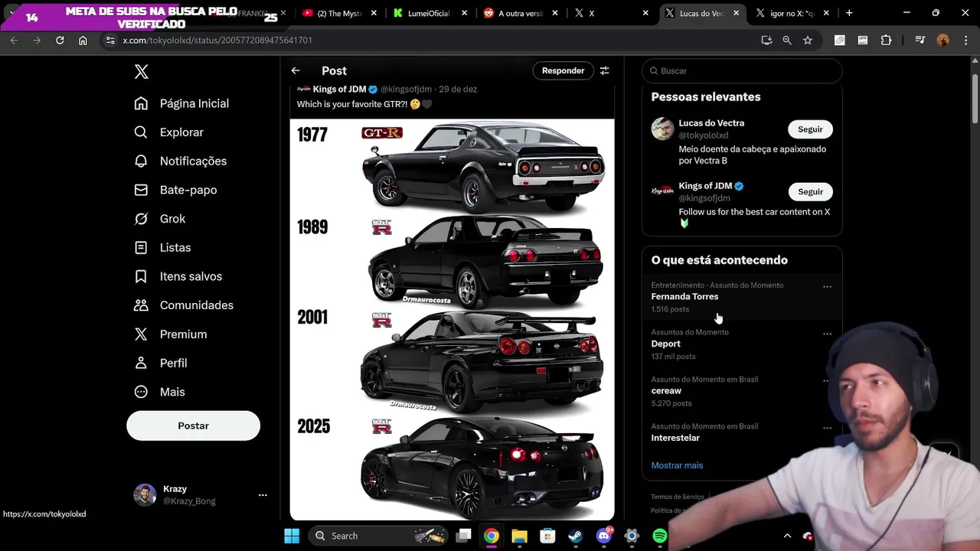Viewport: 980px width, 551px height.
Task: Open the Mais menu in sidebar
Action: click(x=160, y=392)
